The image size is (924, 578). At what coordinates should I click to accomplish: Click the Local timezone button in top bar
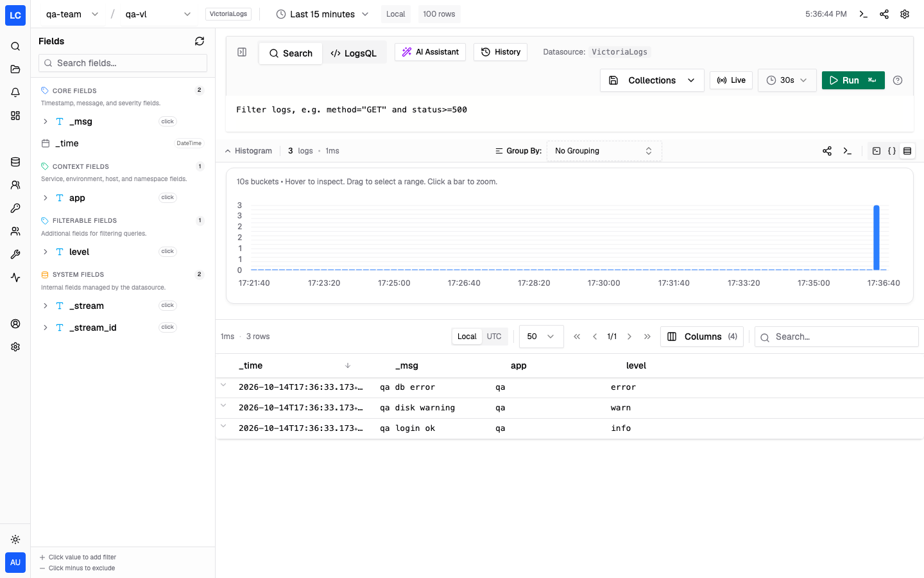(396, 14)
